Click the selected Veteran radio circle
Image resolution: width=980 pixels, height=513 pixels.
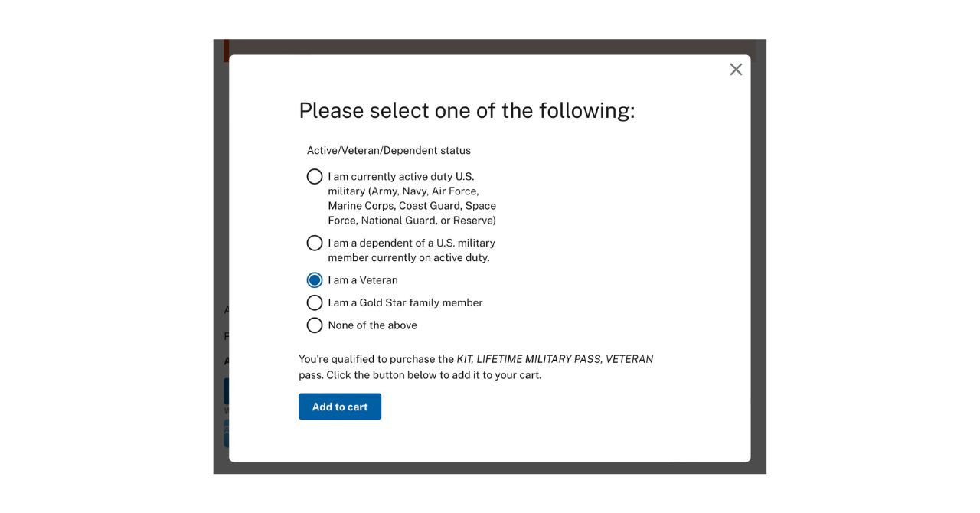pos(315,280)
